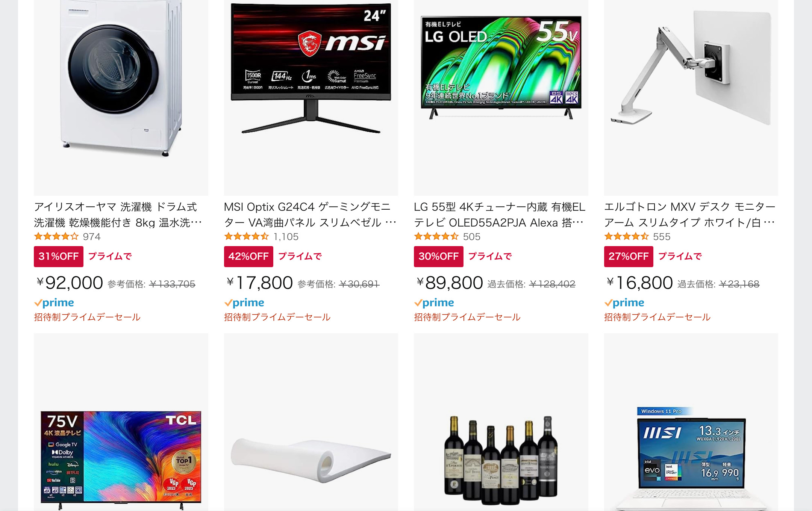The height and width of the screenshot is (511, 812).
Task: Open the TCL 75V television image
Action: pyautogui.click(x=121, y=422)
